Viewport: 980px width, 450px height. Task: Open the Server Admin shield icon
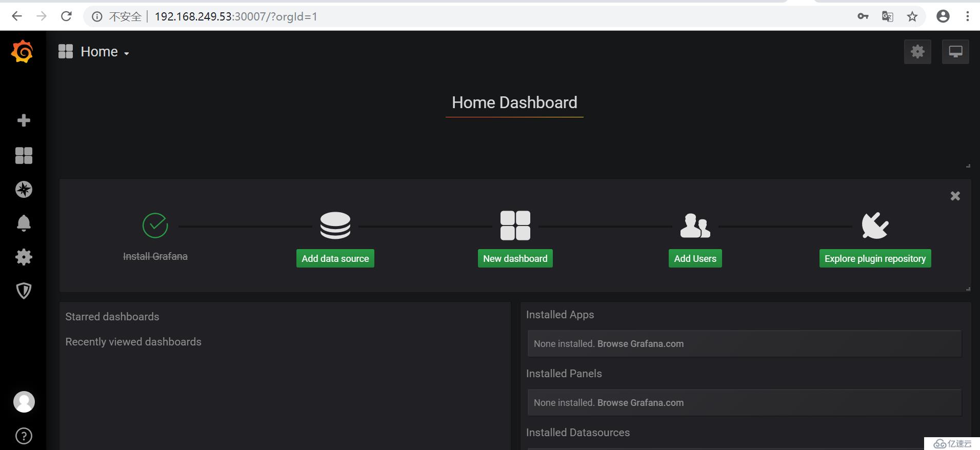click(24, 291)
